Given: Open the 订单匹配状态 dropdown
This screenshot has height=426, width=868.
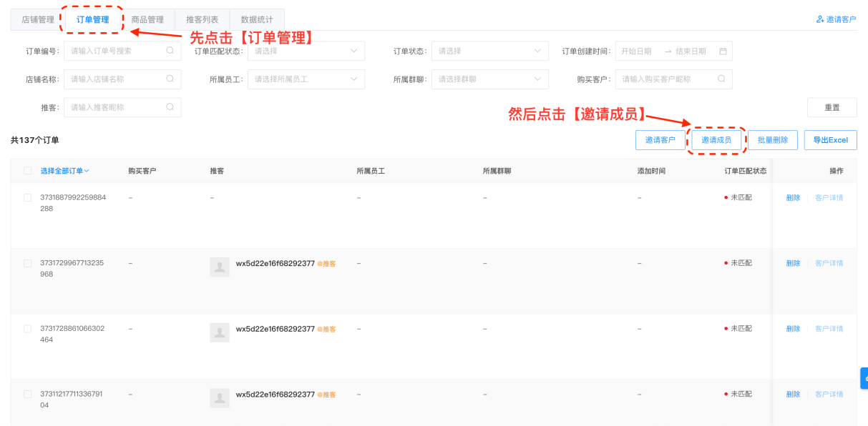Looking at the screenshot, I should (x=306, y=51).
